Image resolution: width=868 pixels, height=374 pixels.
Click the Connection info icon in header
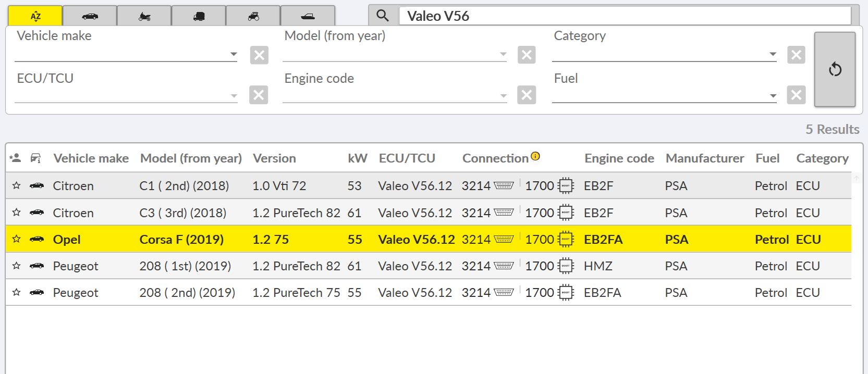(535, 156)
